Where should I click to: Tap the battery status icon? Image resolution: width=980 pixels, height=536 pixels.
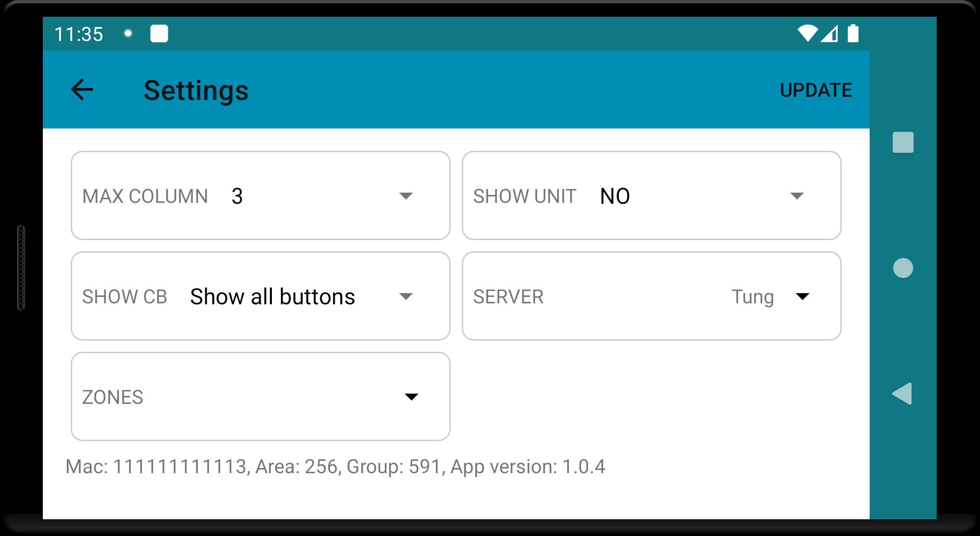coord(853,33)
